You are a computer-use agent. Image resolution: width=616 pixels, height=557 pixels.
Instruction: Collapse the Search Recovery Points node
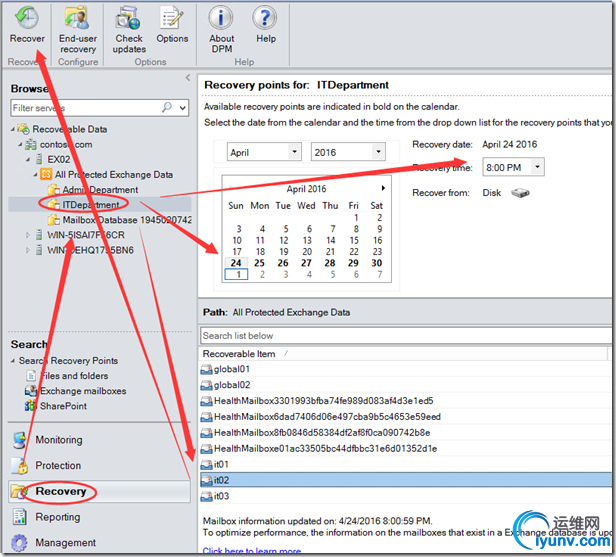[x=13, y=360]
